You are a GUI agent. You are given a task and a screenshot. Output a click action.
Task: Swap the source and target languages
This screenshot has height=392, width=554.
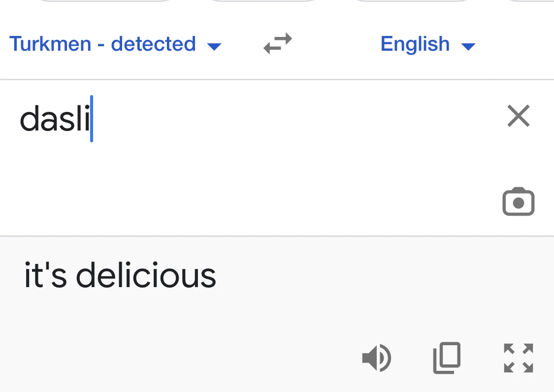click(x=278, y=44)
